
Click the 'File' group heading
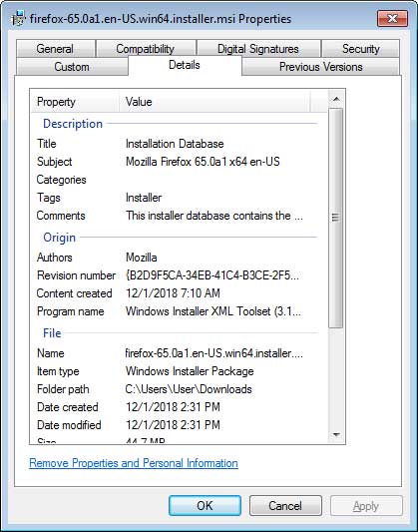click(x=52, y=333)
